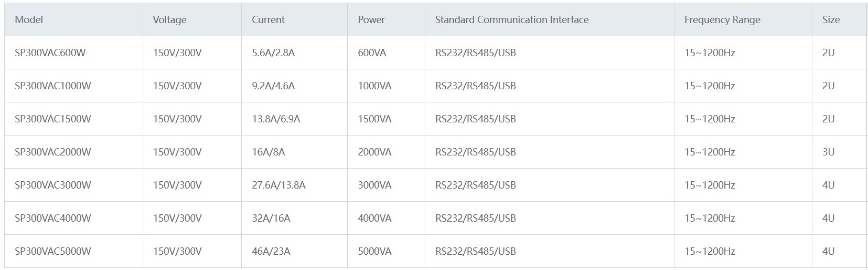Click the SP300VAC4000W model name

click(x=53, y=218)
